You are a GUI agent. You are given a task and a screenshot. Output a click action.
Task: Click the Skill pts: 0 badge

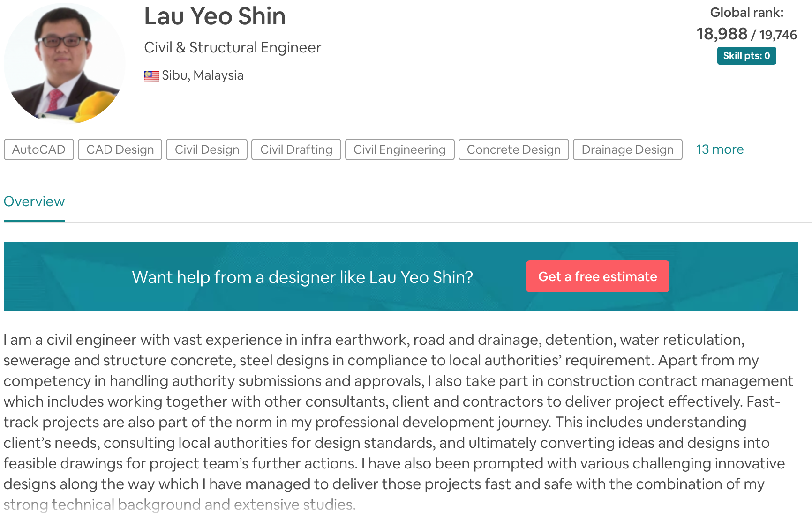[x=746, y=56]
